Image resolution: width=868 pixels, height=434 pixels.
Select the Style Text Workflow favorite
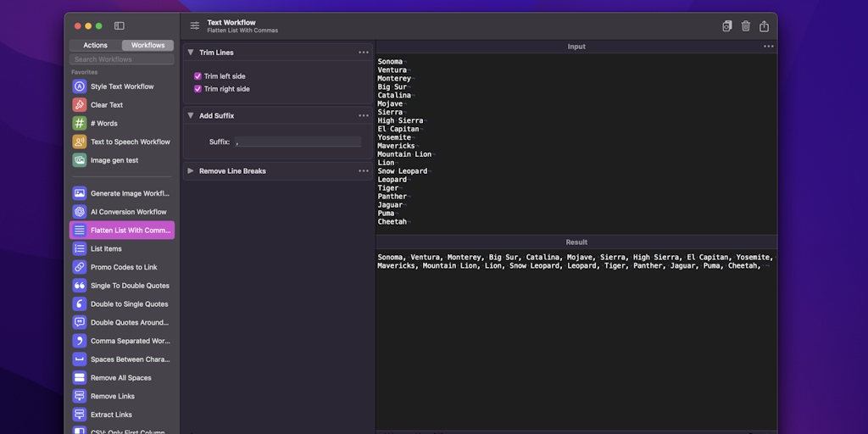click(122, 86)
